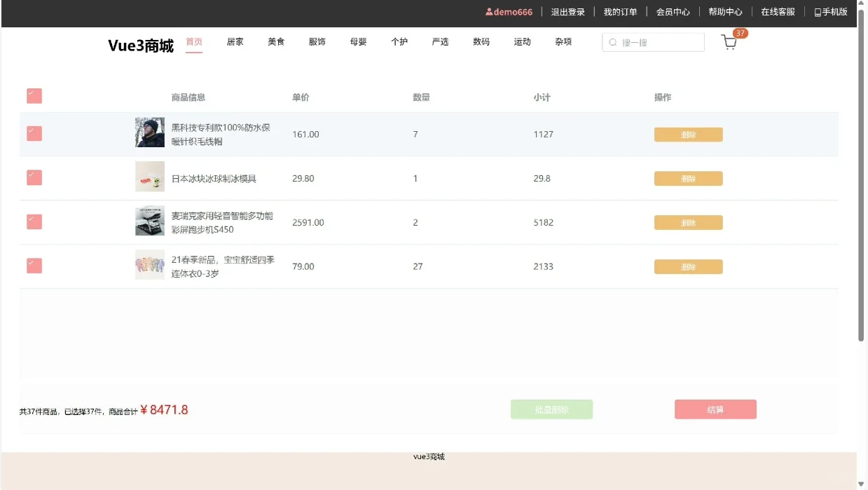The width and height of the screenshot is (868, 490).
Task: Uncheck the ice mold product checkbox
Action: point(34,177)
